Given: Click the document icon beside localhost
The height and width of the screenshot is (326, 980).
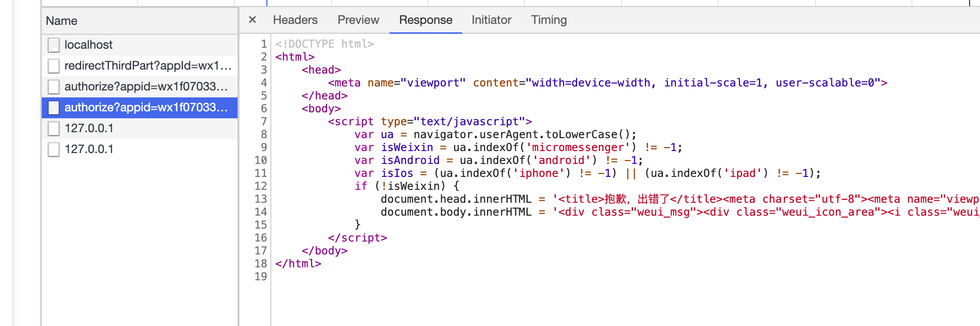Looking at the screenshot, I should point(54,45).
